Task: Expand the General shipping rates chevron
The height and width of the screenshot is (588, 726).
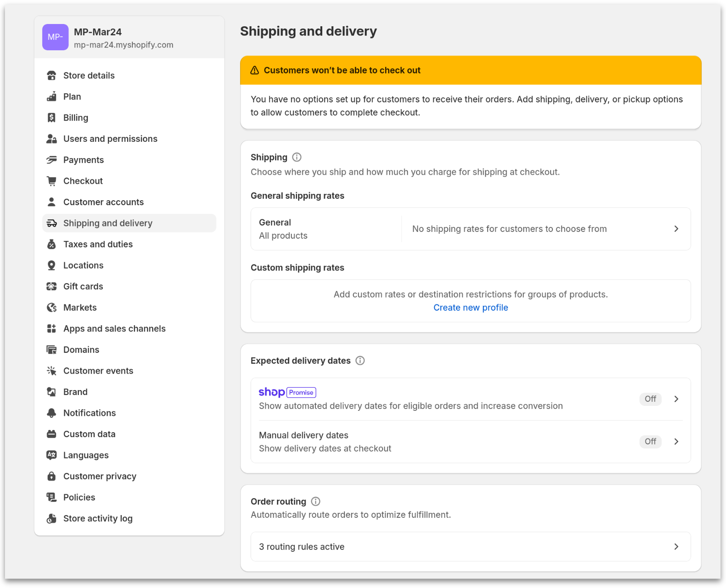Action: point(676,229)
